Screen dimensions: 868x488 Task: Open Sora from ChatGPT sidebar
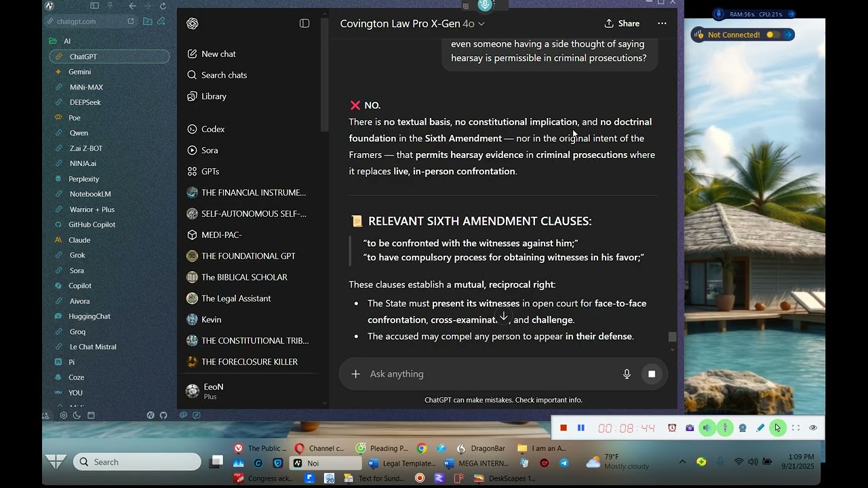210,150
